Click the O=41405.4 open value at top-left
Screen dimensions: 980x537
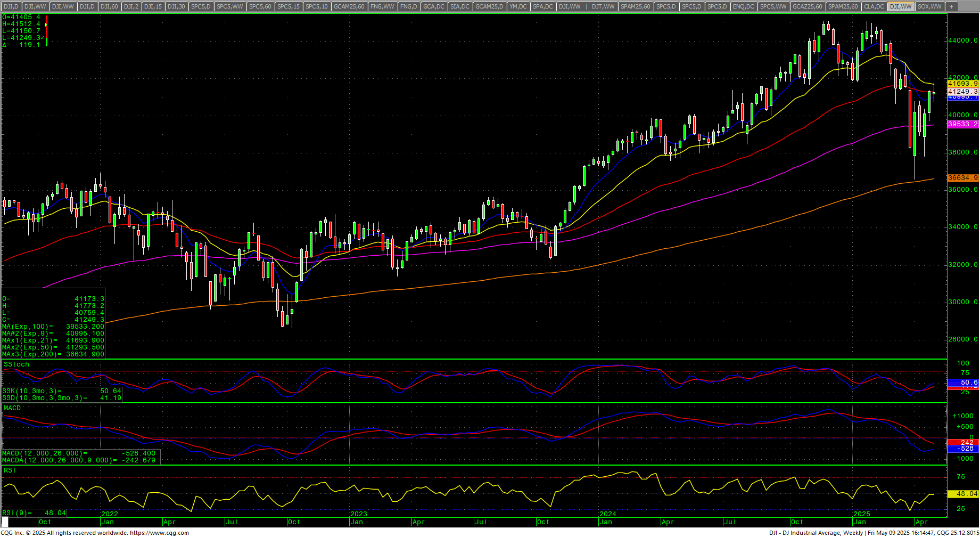tap(21, 17)
